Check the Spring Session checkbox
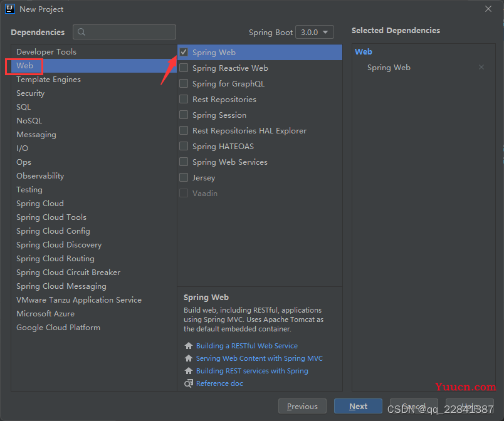The image size is (504, 421). [184, 115]
